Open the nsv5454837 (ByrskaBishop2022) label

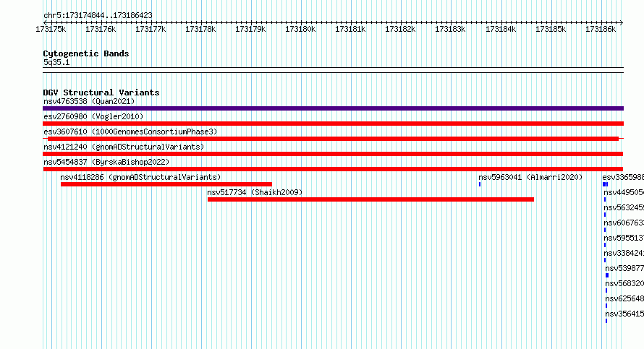click(106, 162)
